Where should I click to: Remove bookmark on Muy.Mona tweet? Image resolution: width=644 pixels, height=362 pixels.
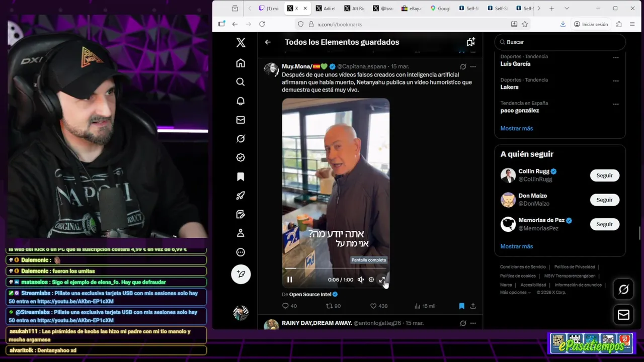coord(461,306)
